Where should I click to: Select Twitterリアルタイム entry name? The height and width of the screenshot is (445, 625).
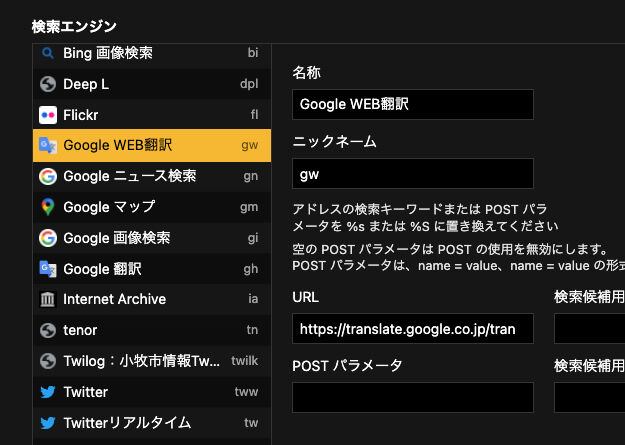(127, 423)
